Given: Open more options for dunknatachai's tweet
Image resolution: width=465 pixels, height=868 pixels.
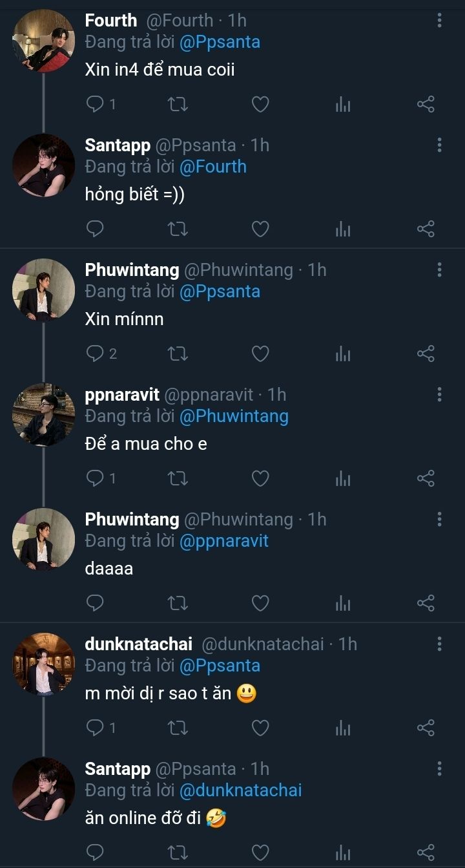Looking at the screenshot, I should pos(439,644).
